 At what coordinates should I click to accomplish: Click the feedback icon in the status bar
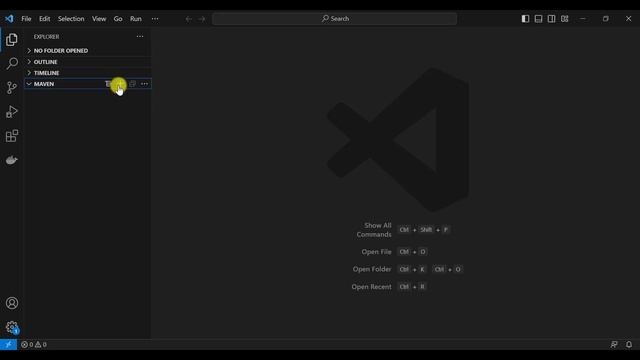614,344
